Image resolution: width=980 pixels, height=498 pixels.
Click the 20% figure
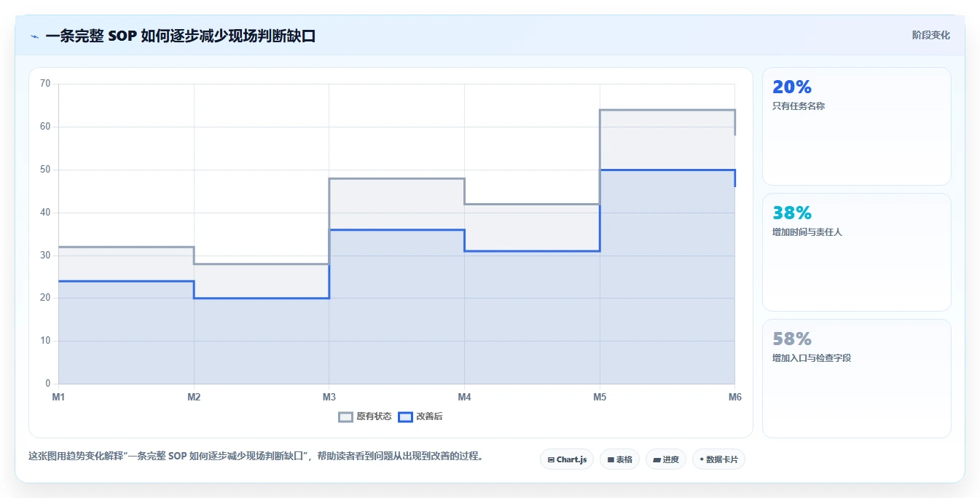click(x=792, y=87)
